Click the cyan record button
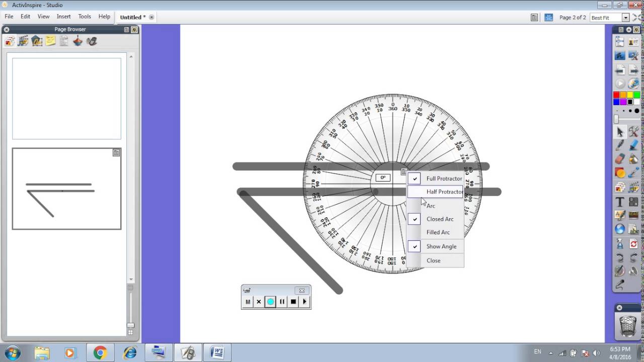Image resolution: width=644 pixels, height=362 pixels. 270,302
